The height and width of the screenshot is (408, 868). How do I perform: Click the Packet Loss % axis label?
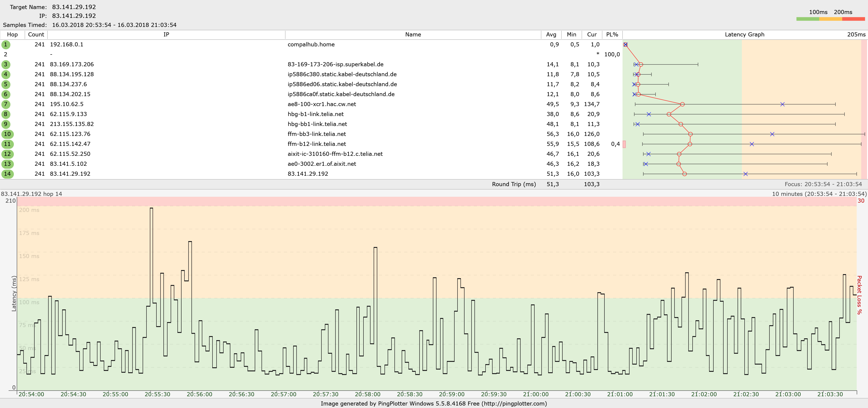(x=860, y=295)
